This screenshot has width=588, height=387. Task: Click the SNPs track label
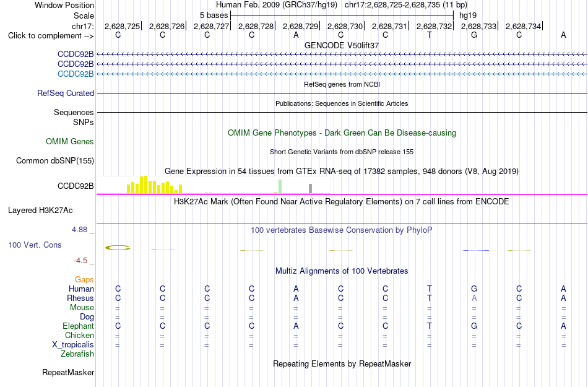click(84, 122)
